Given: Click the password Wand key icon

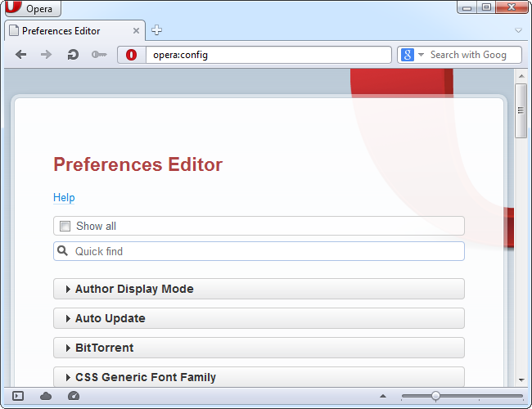Looking at the screenshot, I should click(99, 55).
